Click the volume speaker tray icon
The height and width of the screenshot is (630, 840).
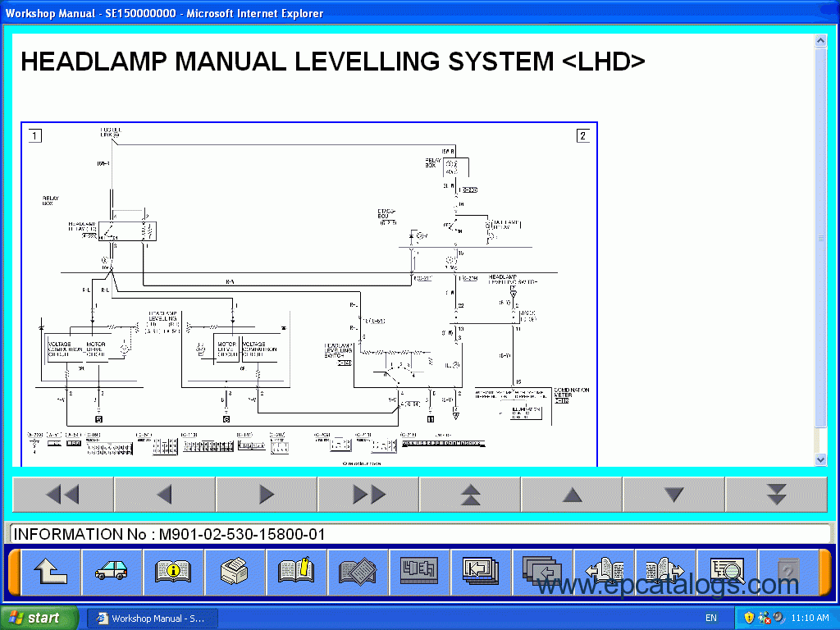click(778, 618)
